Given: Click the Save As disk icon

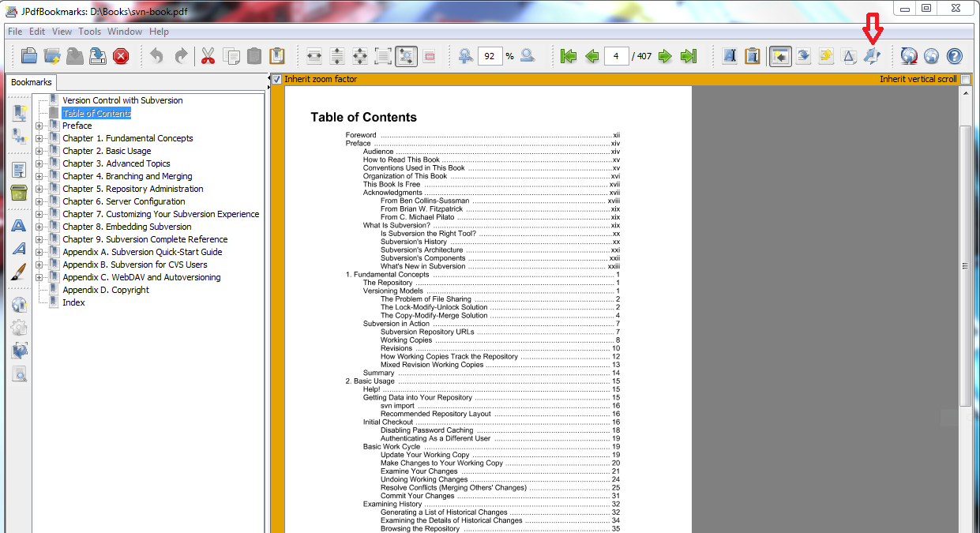Looking at the screenshot, I should (x=98, y=56).
